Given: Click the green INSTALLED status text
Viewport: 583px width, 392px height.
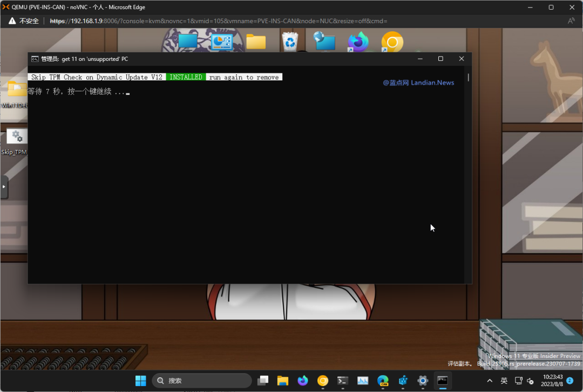Looking at the screenshot, I should [186, 77].
